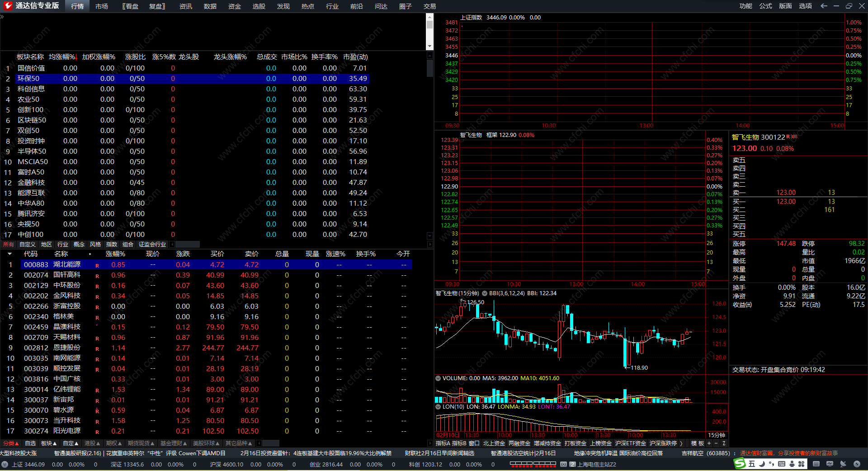Click the 指标B button under chart
Screen dimensions: 868x471
(459, 443)
